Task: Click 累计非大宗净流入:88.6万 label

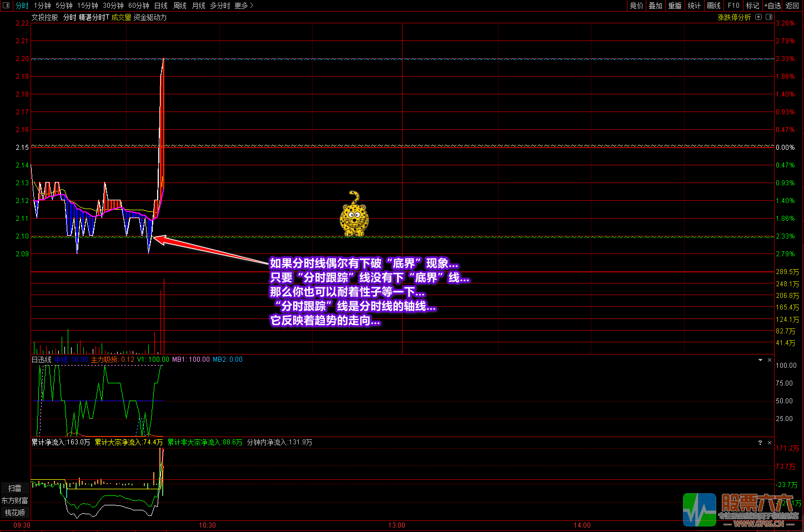Action: (x=205, y=442)
